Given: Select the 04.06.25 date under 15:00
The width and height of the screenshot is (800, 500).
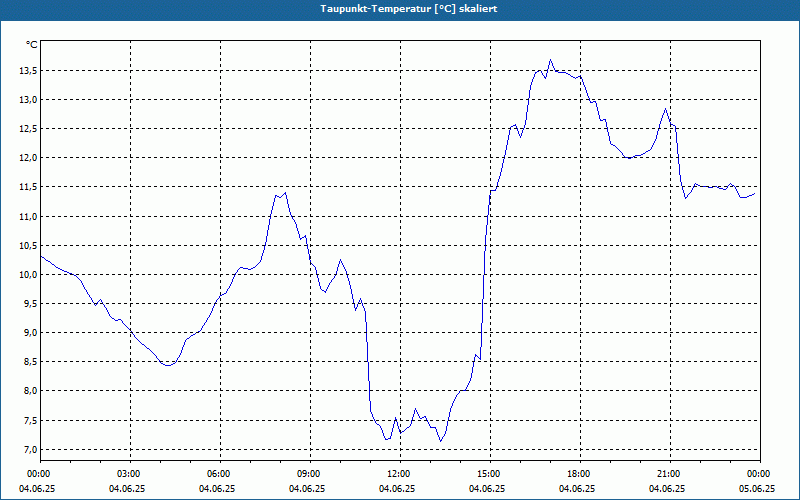Looking at the screenshot, I should click(x=487, y=488).
